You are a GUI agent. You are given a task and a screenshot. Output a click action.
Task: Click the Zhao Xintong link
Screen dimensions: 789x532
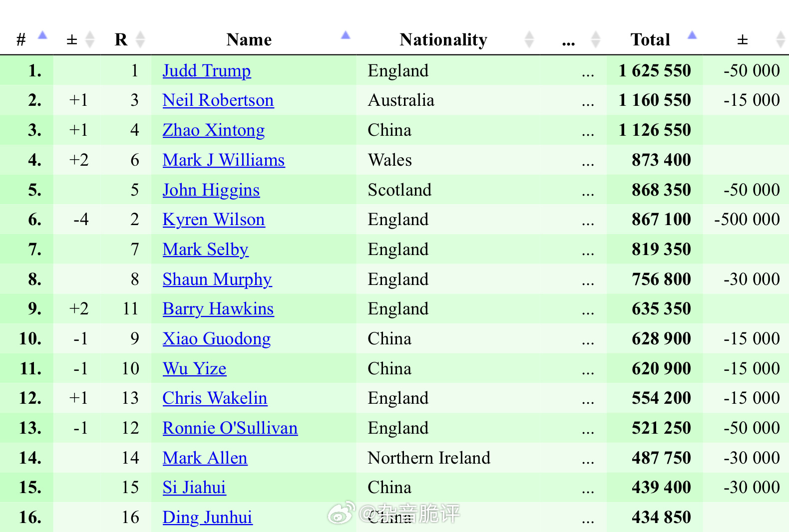click(214, 130)
